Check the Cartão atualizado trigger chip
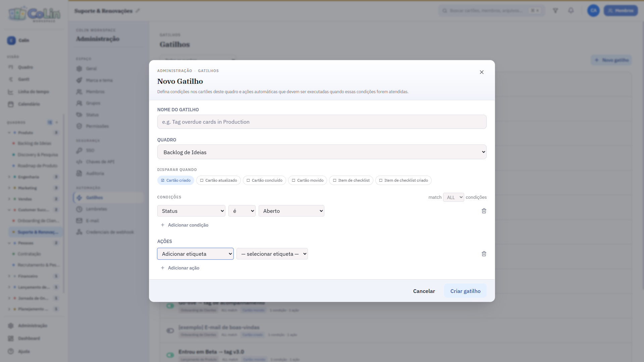644x362 pixels. tap(218, 180)
